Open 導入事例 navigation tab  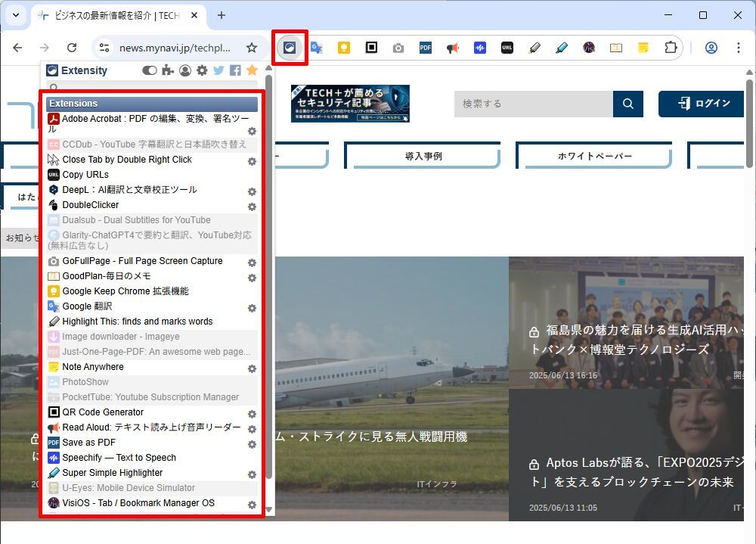pos(423,155)
